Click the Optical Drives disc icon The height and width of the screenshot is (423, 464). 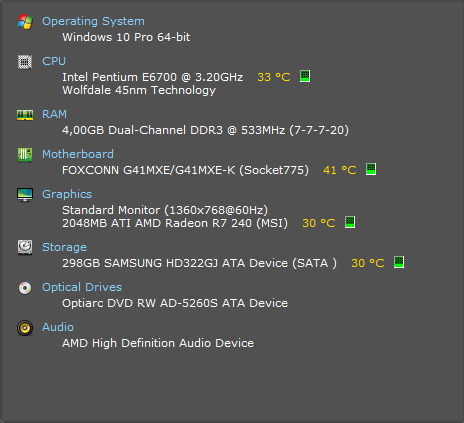[x=25, y=288]
